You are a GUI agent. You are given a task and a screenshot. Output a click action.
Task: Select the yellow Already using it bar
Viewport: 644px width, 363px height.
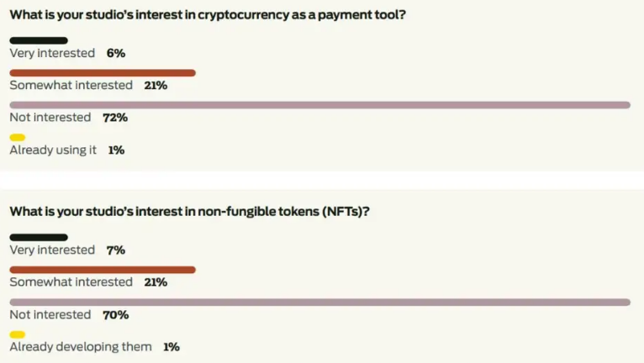pos(18,138)
